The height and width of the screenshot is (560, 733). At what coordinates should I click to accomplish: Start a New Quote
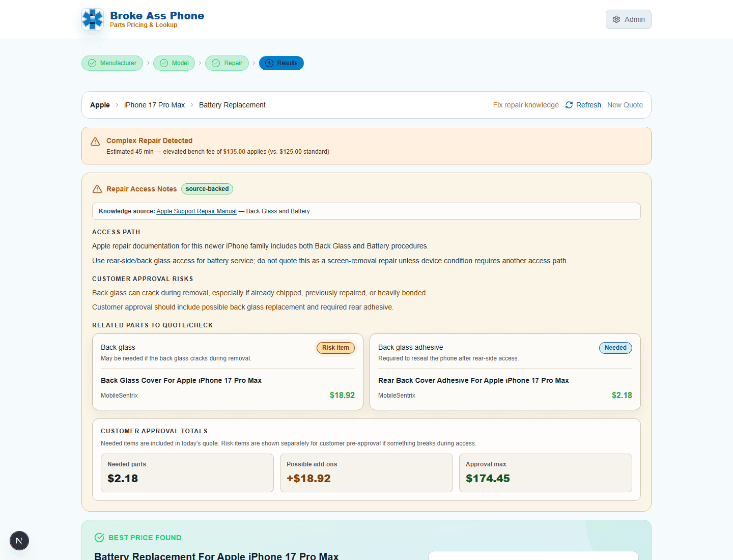coord(625,105)
